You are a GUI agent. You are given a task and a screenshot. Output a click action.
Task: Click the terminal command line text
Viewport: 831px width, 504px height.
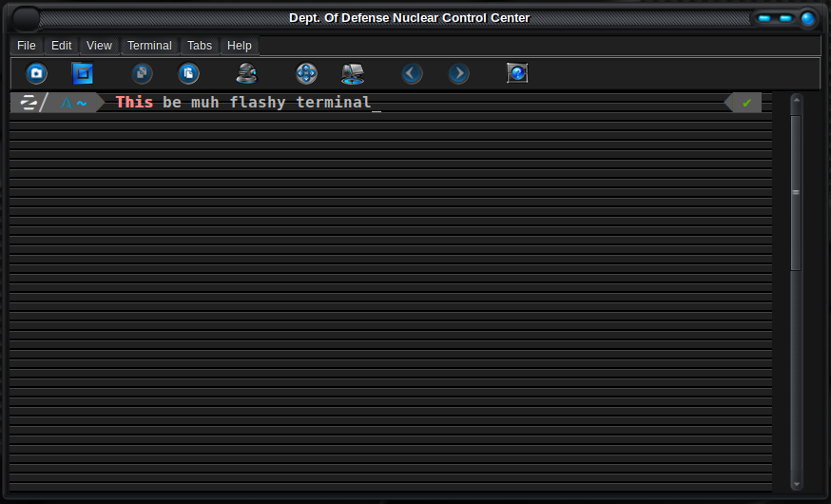click(x=242, y=102)
